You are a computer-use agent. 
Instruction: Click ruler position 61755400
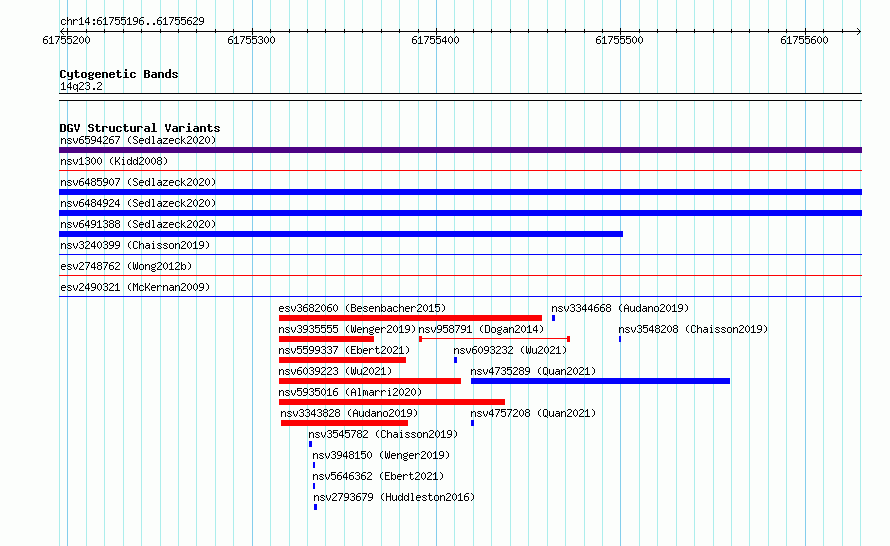click(435, 40)
